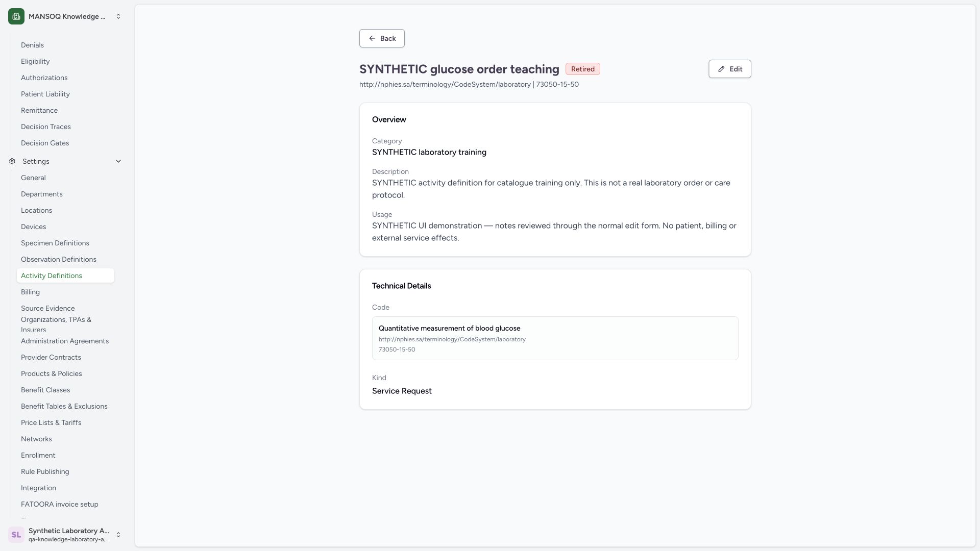Viewport: 980px width, 551px height.
Task: Open Departments settings
Action: 65,194
